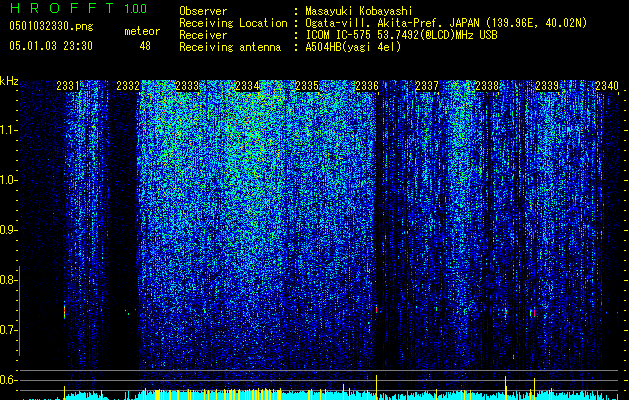Click the time marker 2337
The height and width of the screenshot is (400, 629).
click(x=427, y=86)
